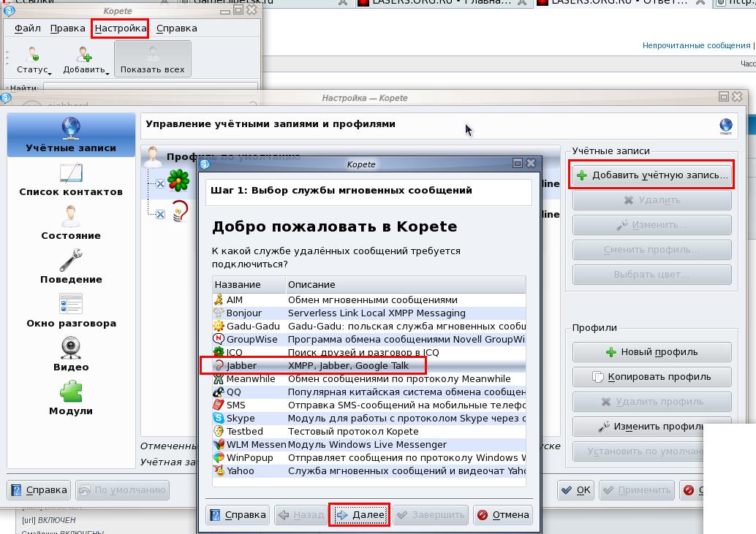Select the Список контактов settings section
Viewport: 756px width, 534px height.
click(71, 180)
